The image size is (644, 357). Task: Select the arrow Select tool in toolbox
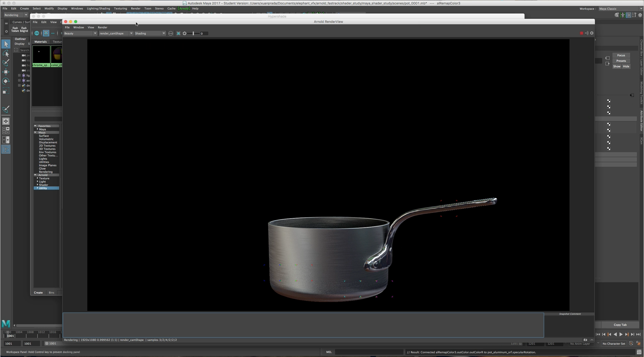click(6, 44)
